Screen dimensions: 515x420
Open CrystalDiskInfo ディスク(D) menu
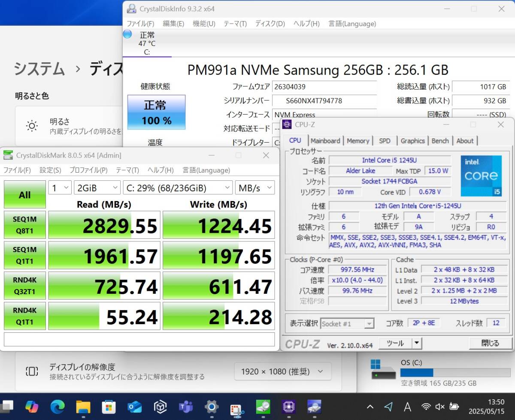[x=270, y=24]
